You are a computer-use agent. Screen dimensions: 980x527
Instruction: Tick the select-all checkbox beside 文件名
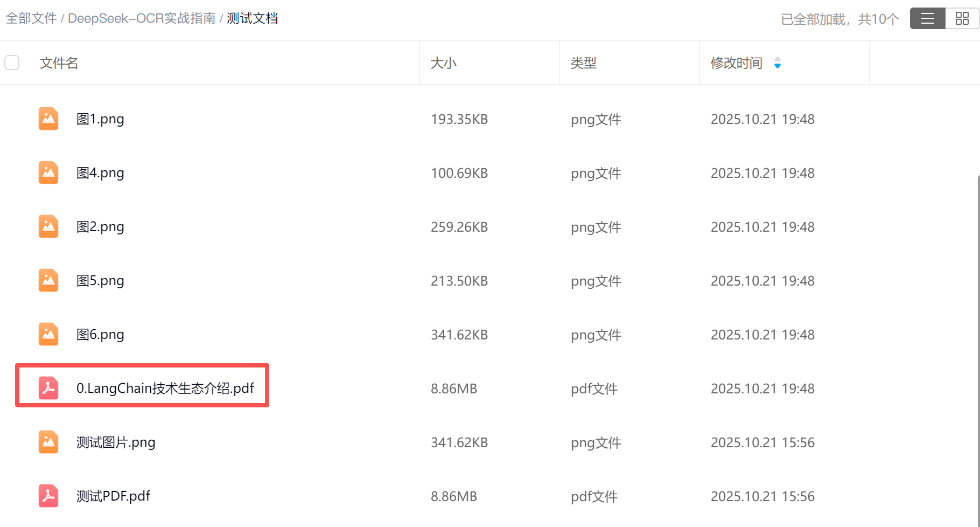pyautogui.click(x=12, y=63)
